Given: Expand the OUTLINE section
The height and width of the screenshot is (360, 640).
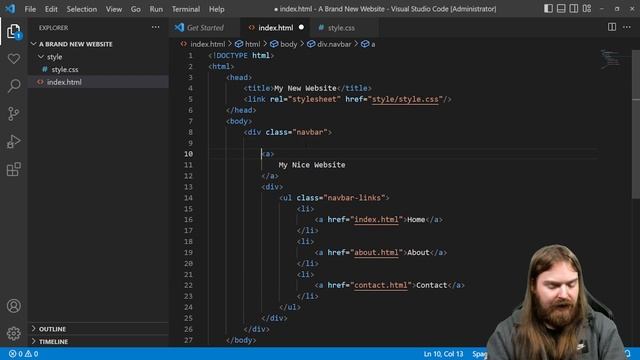Looking at the screenshot, I should [x=98, y=329].
